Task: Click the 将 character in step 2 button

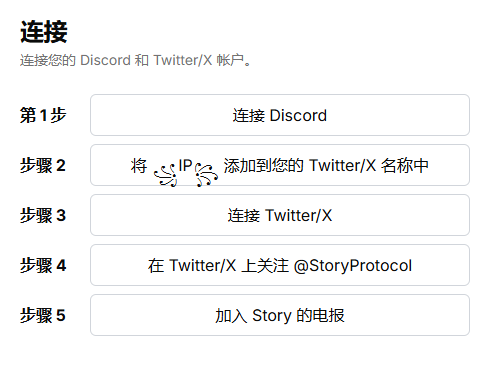Action: [x=139, y=166]
